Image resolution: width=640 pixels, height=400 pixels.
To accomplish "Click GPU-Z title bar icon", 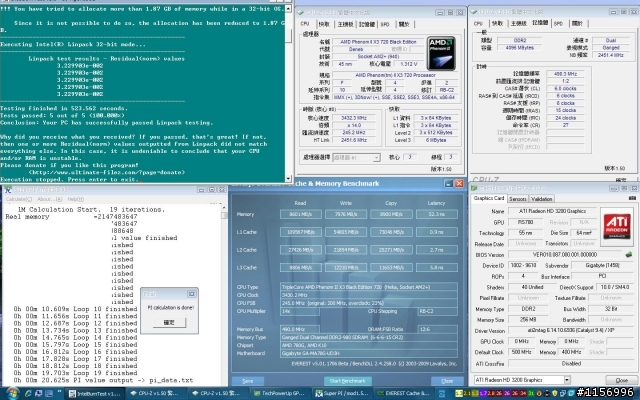I will pyautogui.click(x=474, y=188).
